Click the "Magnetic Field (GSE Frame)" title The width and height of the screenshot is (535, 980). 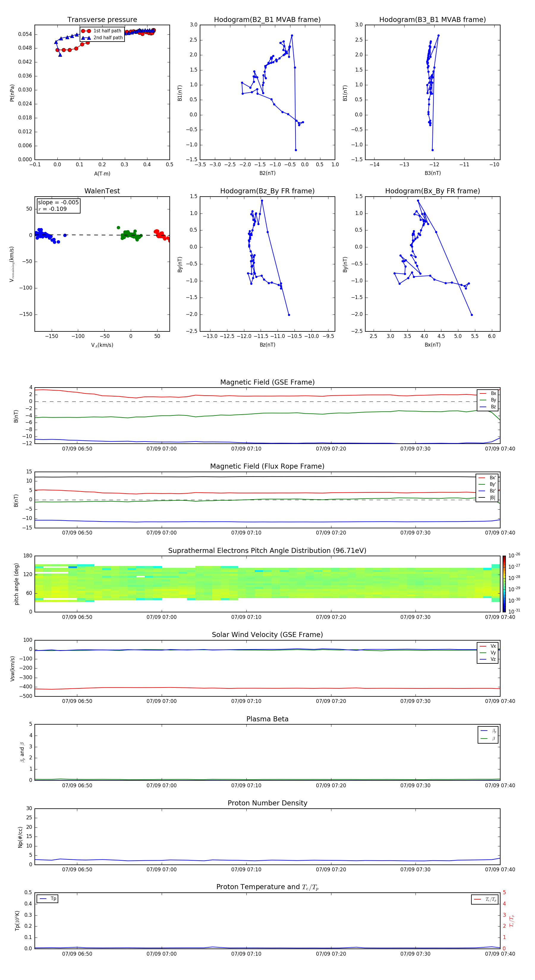pyautogui.click(x=267, y=382)
